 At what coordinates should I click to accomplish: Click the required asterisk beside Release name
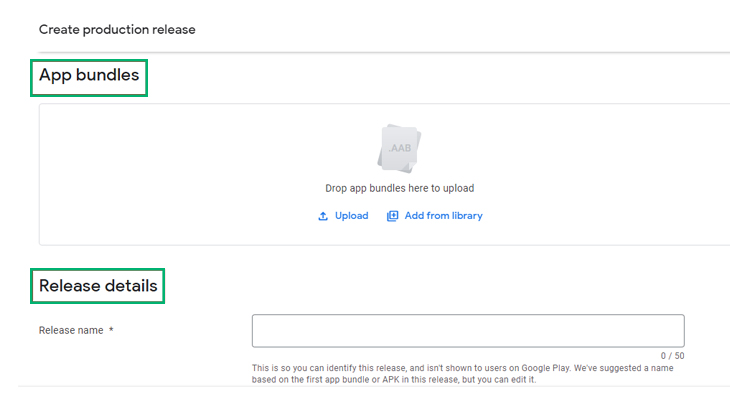coord(111,329)
